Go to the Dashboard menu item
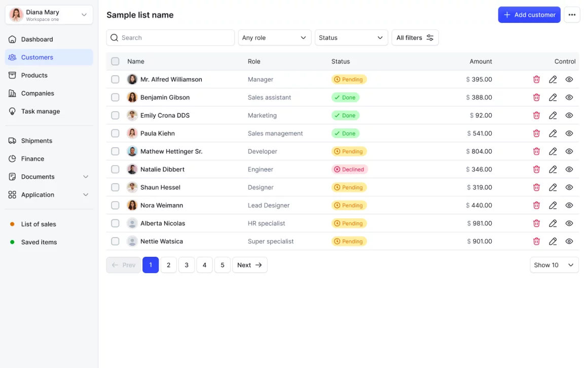The image size is (588, 368). point(37,39)
